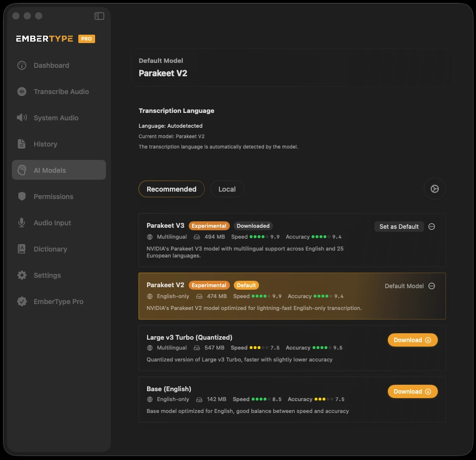The image size is (476, 460).
Task: Click the EmberType logo
Action: pos(45,39)
